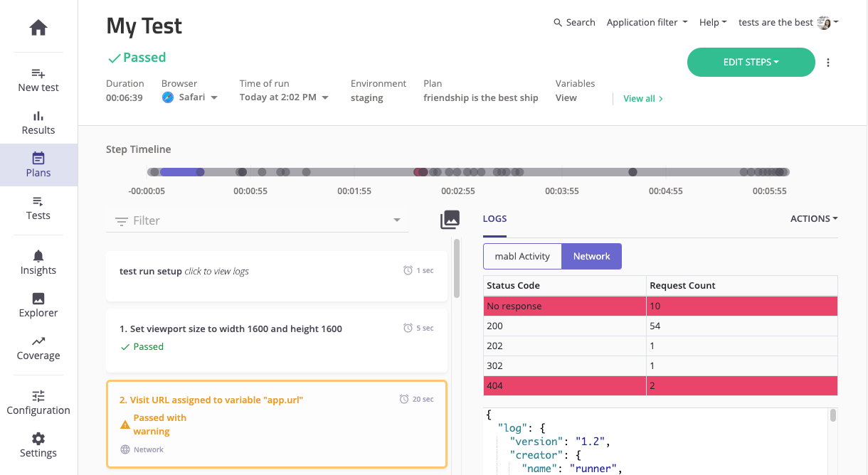
Task: Click the No response status row
Action: [x=660, y=306]
